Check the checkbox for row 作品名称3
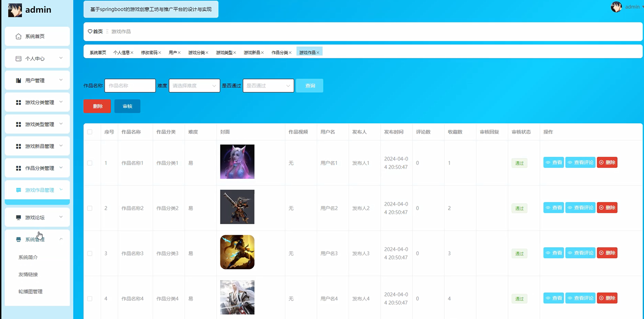This screenshot has height=319, width=644. click(x=90, y=253)
